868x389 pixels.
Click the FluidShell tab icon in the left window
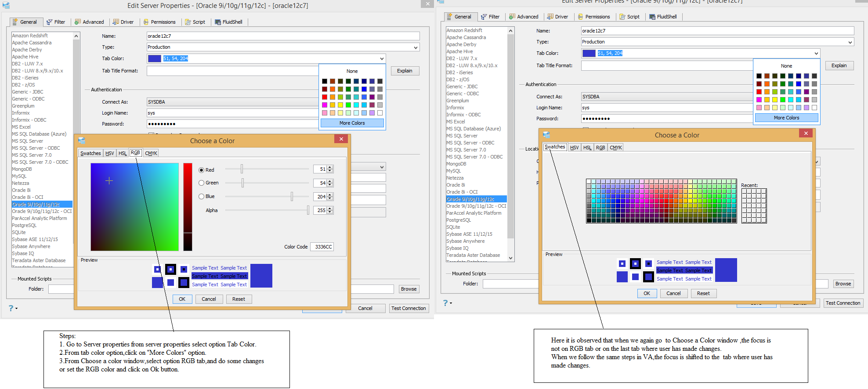[218, 22]
